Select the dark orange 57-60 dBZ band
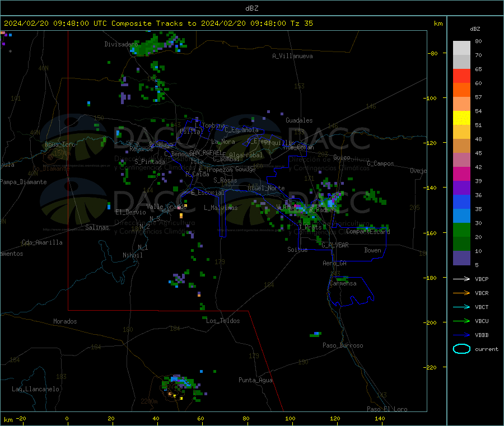 coord(461,90)
